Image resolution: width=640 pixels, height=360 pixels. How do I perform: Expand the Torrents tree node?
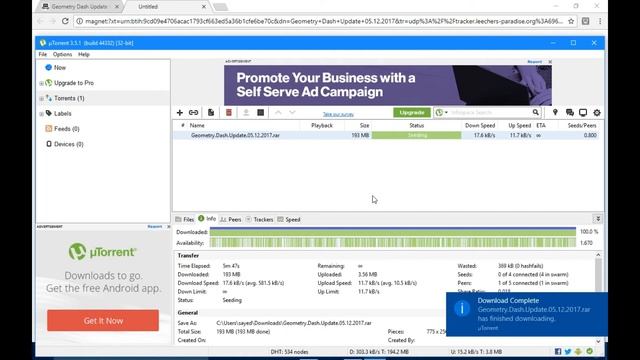pos(41,98)
